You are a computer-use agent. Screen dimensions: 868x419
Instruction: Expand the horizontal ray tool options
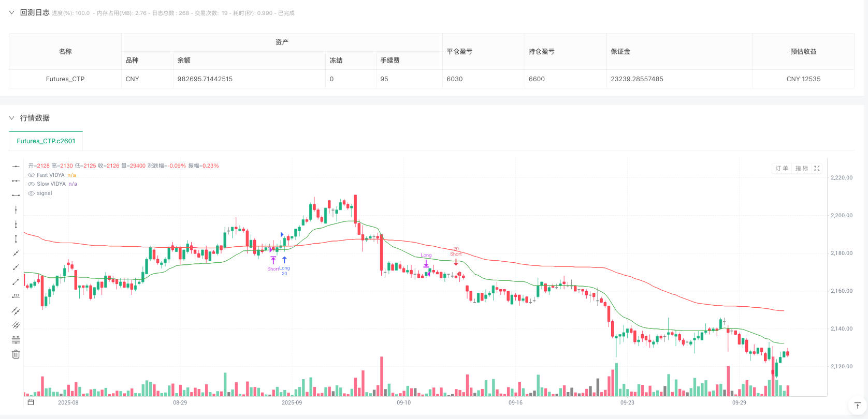point(16,181)
